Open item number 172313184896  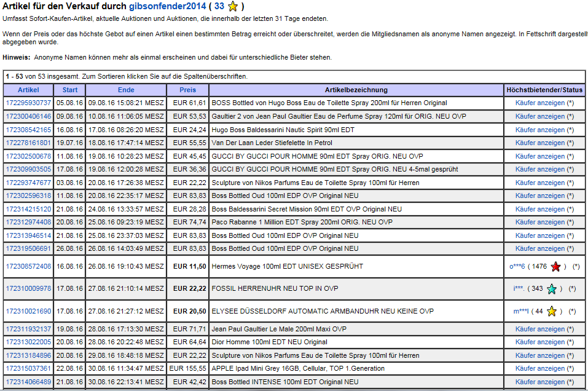point(28,355)
